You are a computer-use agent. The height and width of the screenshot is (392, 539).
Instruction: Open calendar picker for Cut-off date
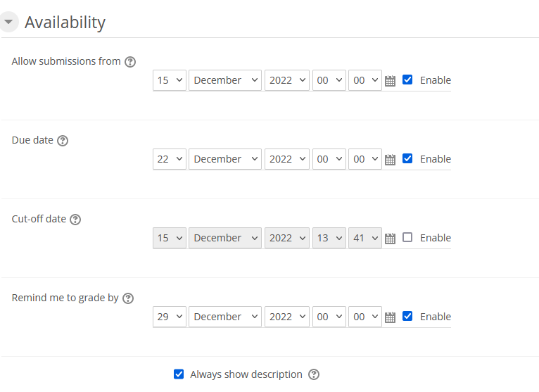point(391,239)
